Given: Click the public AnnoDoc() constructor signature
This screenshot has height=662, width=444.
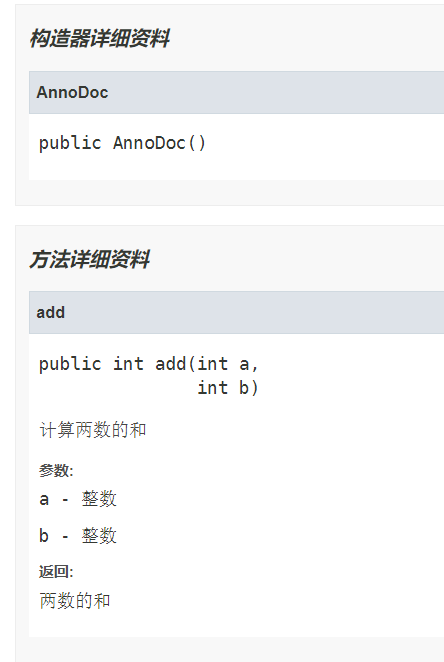Looking at the screenshot, I should click(x=122, y=143).
